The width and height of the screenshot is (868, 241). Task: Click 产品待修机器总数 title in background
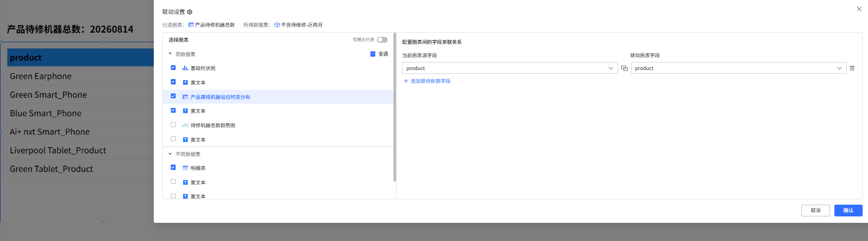(70, 29)
